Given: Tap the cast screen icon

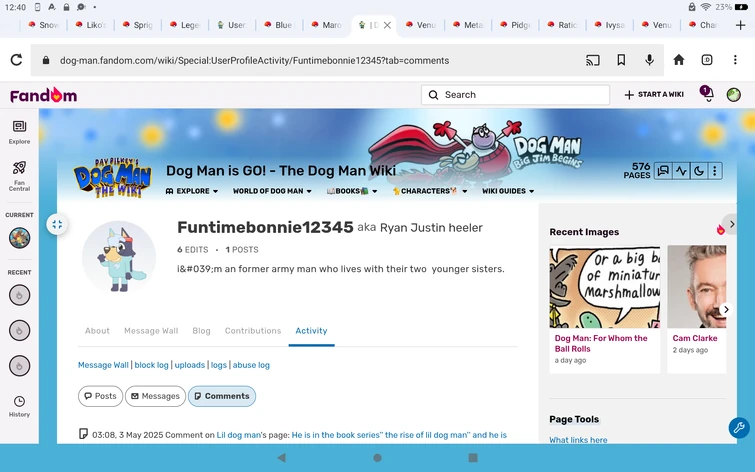Looking at the screenshot, I should pos(593,60).
